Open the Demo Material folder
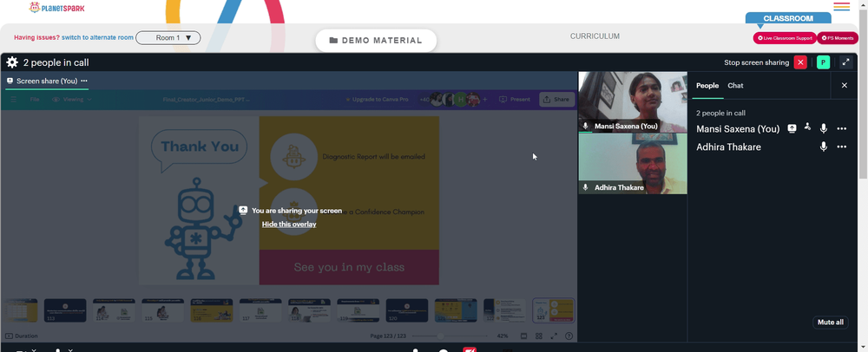This screenshot has width=868, height=352. pos(376,41)
